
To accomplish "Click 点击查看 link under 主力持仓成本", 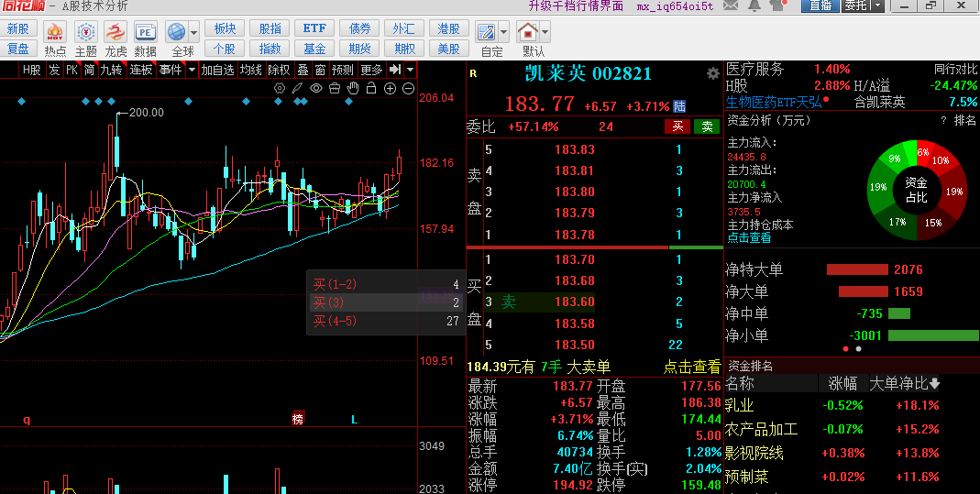I will tap(749, 238).
